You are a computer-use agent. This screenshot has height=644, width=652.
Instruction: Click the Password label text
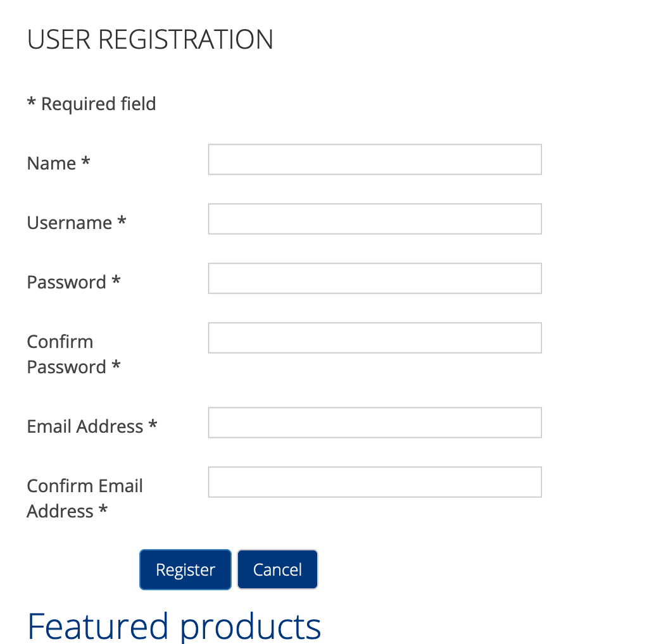(x=66, y=283)
